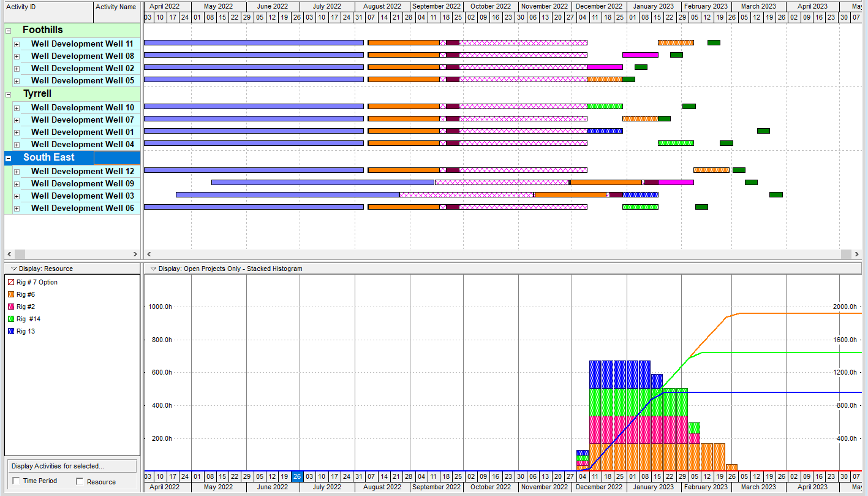Enable the Time Period checkbox
This screenshot has height=496, width=868.
click(x=16, y=481)
